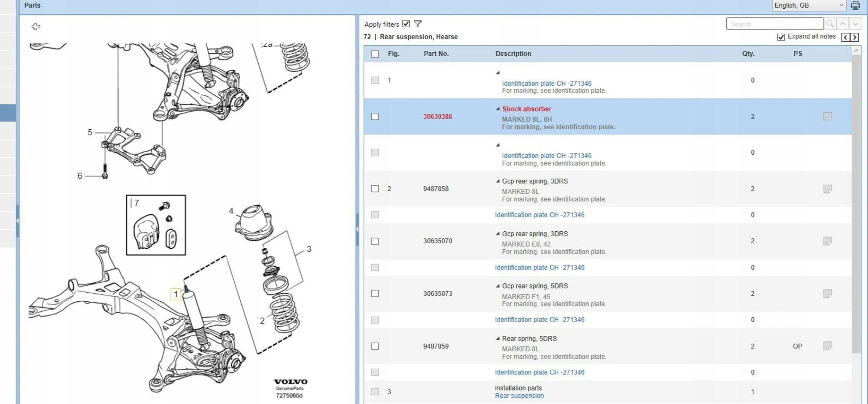Open first Identification plate CH -271346 link
The height and width of the screenshot is (404, 868).
pyautogui.click(x=546, y=84)
